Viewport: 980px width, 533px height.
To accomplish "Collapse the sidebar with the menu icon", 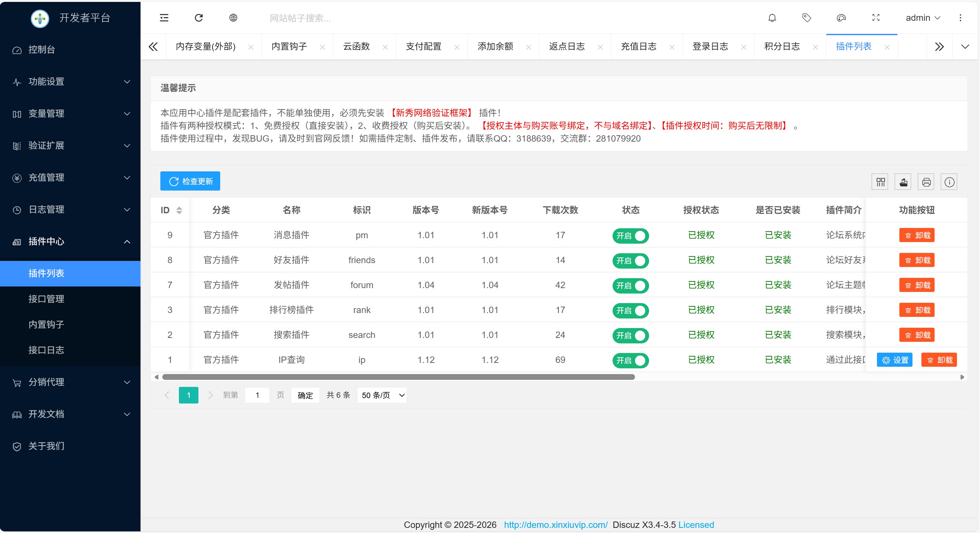I will tap(164, 18).
